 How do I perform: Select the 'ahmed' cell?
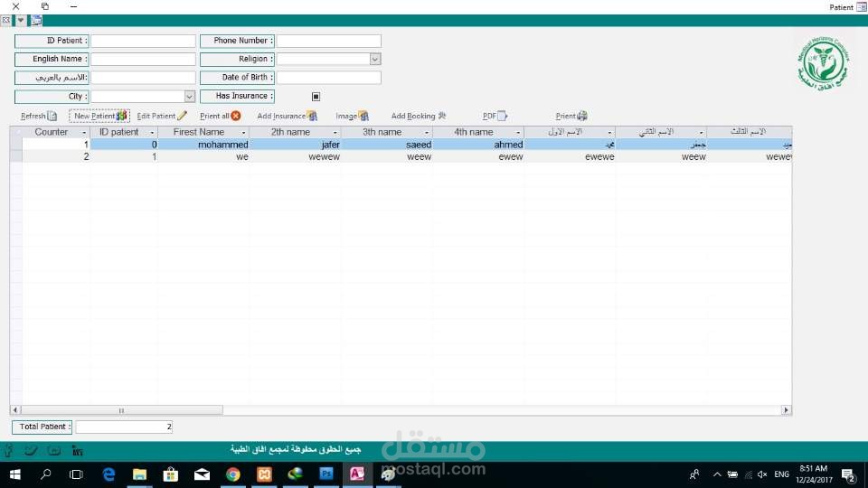point(478,145)
